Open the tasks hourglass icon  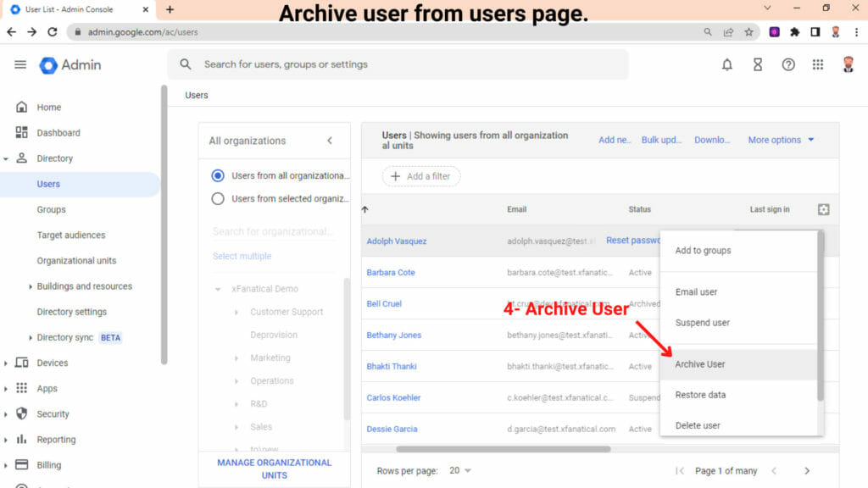pos(757,64)
